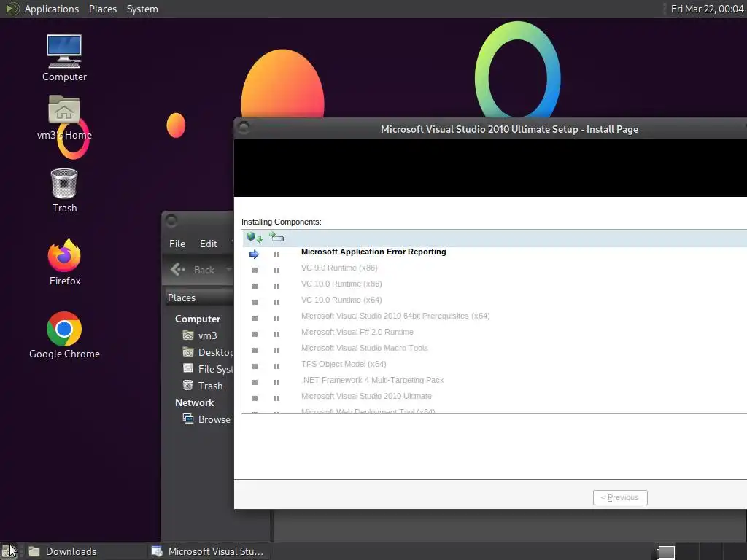Open the Edit menu in file manager
Image resolution: width=747 pixels, height=560 pixels.
pyautogui.click(x=208, y=244)
